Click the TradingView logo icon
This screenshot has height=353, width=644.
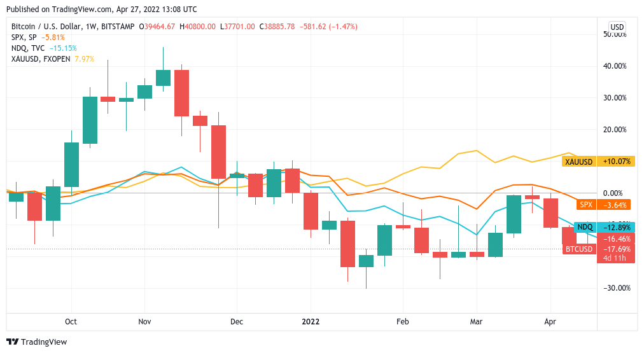click(12, 342)
